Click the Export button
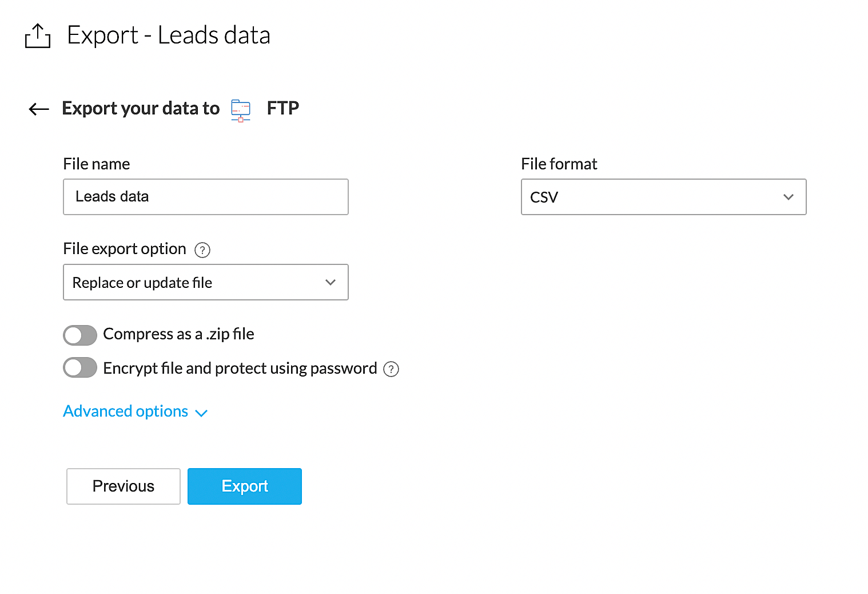The image size is (868, 594). 244,486
